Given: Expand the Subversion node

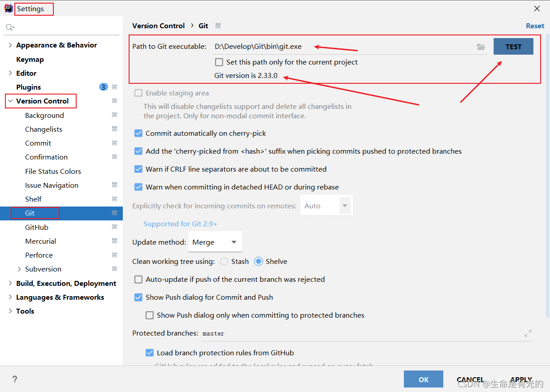Looking at the screenshot, I should [x=19, y=269].
